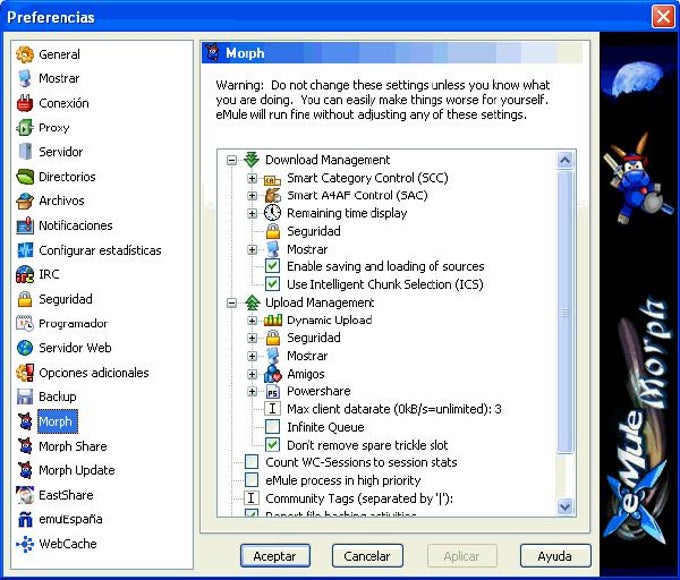This screenshot has width=680, height=580.
Task: Click the Configurar estadísticas chart icon
Action: coord(25,250)
